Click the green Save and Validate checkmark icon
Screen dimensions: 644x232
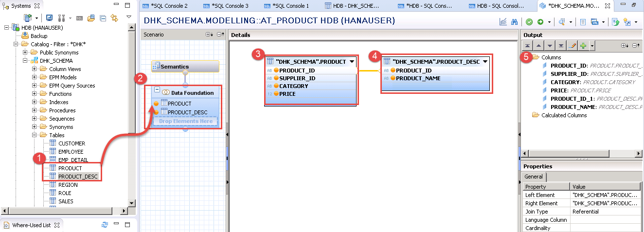tap(529, 22)
